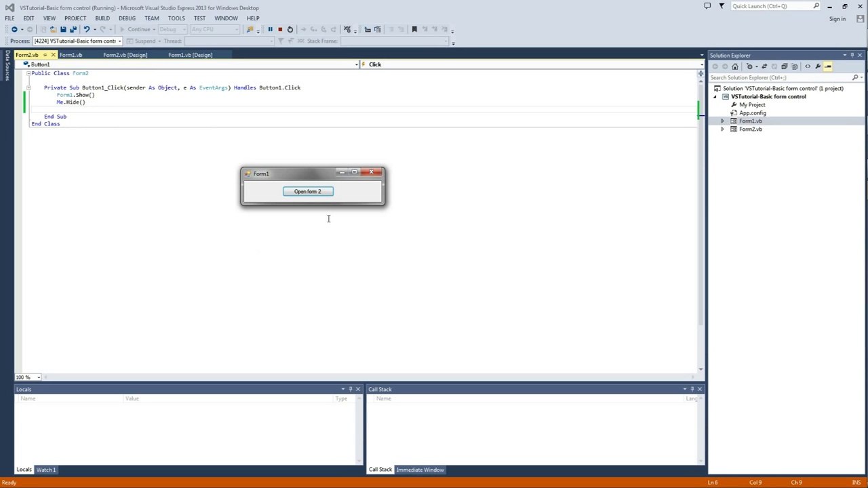Viewport: 868px width, 488px height.
Task: Switch to the Form2.vb [Design] tab
Action: 125,55
